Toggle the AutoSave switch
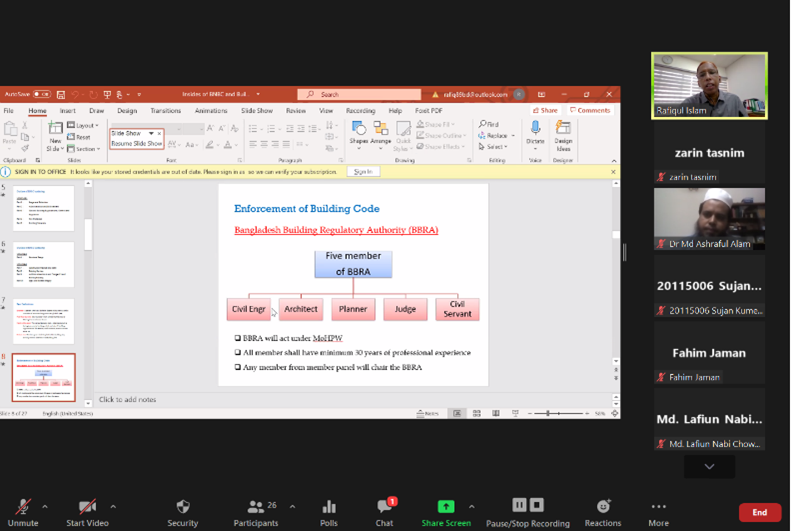The width and height of the screenshot is (791, 531). (x=42, y=95)
